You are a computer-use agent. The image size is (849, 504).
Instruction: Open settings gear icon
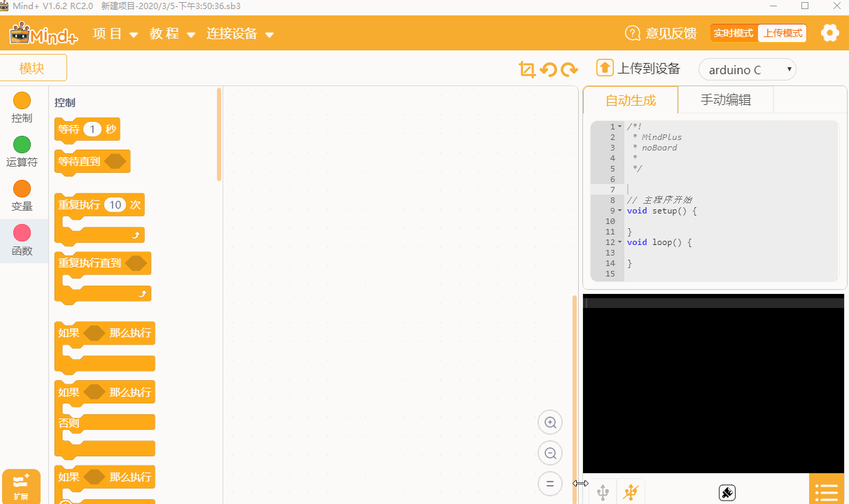point(830,33)
